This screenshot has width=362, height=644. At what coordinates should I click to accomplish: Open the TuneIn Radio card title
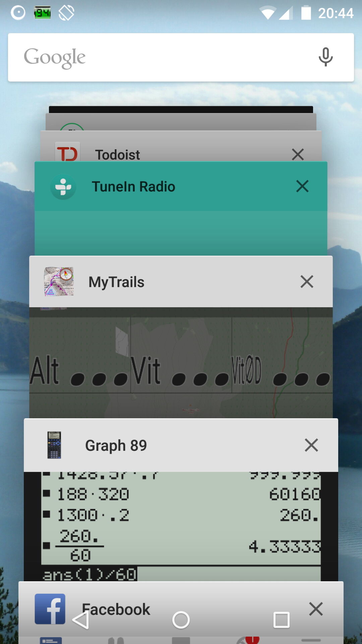pyautogui.click(x=133, y=186)
